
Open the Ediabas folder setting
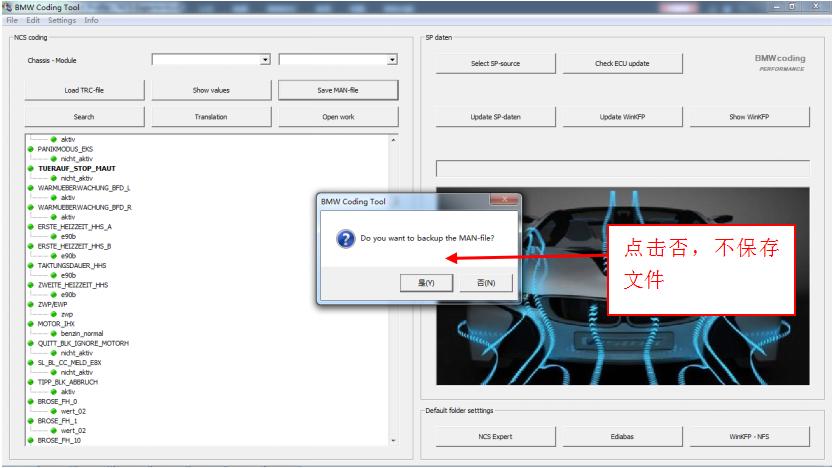[622, 437]
